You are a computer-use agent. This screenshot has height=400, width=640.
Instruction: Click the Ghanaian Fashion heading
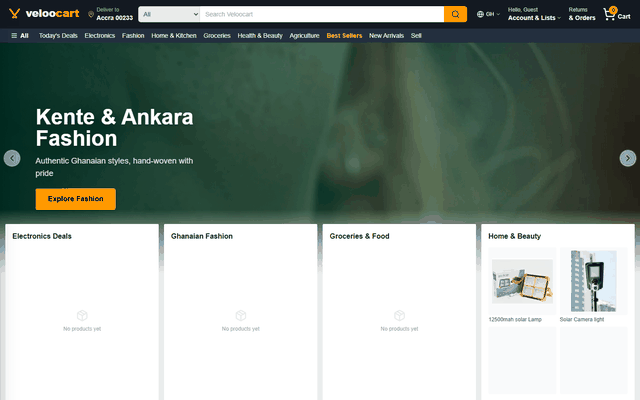[x=202, y=236]
